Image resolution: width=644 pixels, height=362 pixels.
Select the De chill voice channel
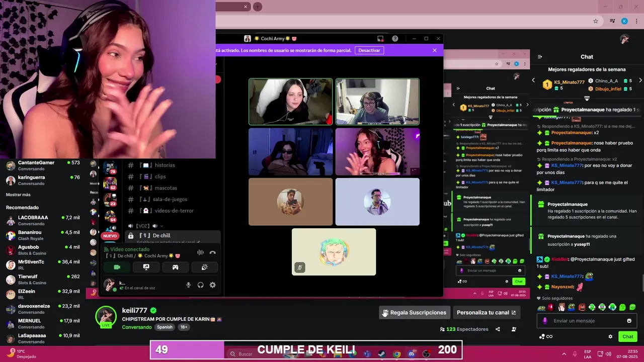point(172,235)
